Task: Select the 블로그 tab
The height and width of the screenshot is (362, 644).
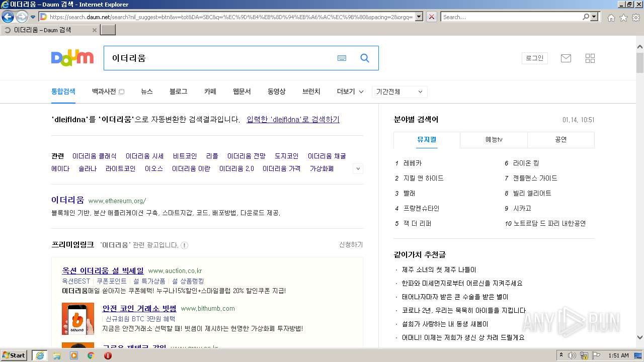Action: click(x=179, y=92)
